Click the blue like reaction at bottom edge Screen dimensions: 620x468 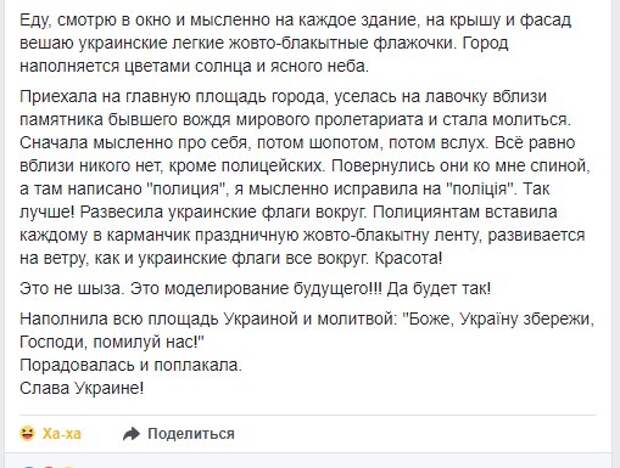(29, 466)
